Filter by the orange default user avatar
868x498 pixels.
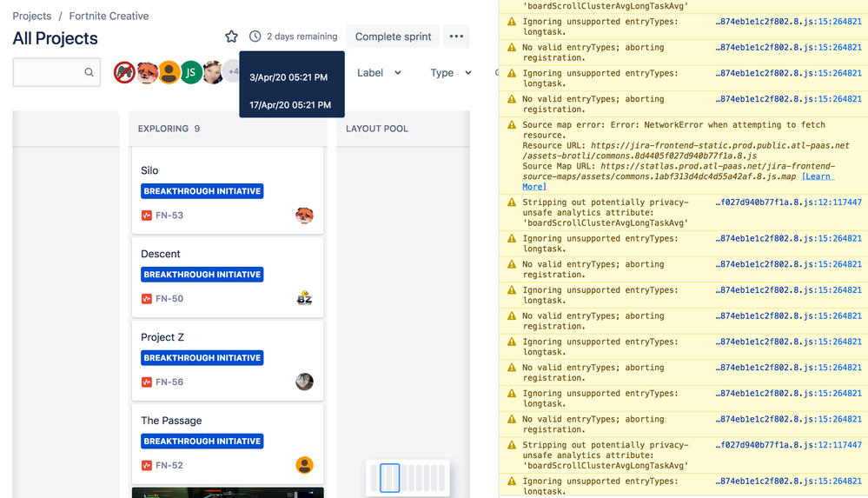[169, 72]
